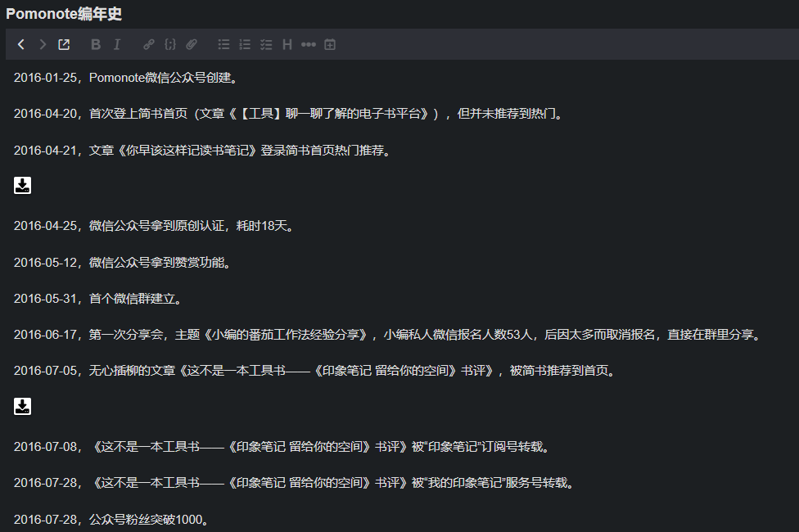Insert horizontal rule with three-dots icon

coord(309,44)
